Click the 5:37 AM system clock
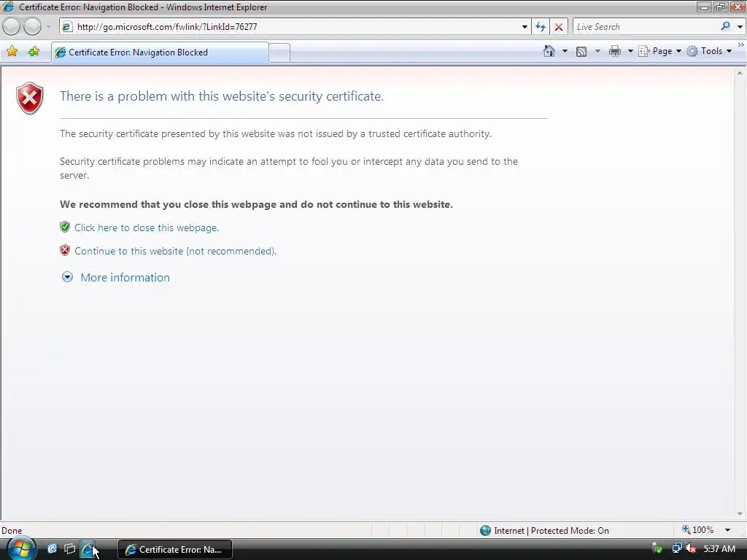Image resolution: width=747 pixels, height=560 pixels. tap(719, 549)
